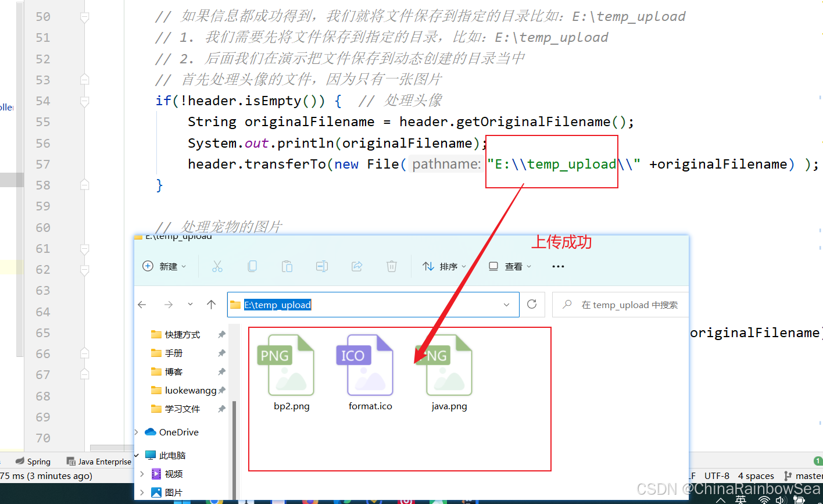Viewport: 823px width, 504px height.
Task: Expand 此电脑 in the sidebar tree
Action: click(138, 455)
